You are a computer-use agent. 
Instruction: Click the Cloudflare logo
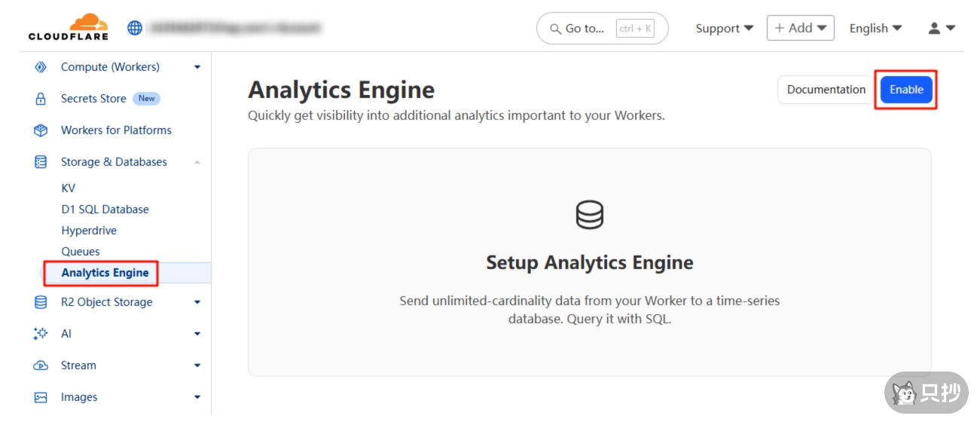tap(68, 27)
